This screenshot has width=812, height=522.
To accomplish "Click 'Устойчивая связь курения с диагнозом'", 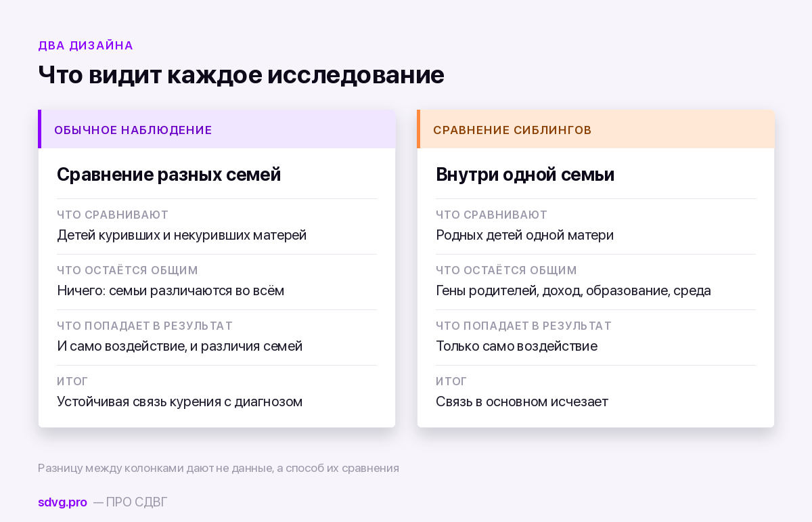I will (x=179, y=401).
